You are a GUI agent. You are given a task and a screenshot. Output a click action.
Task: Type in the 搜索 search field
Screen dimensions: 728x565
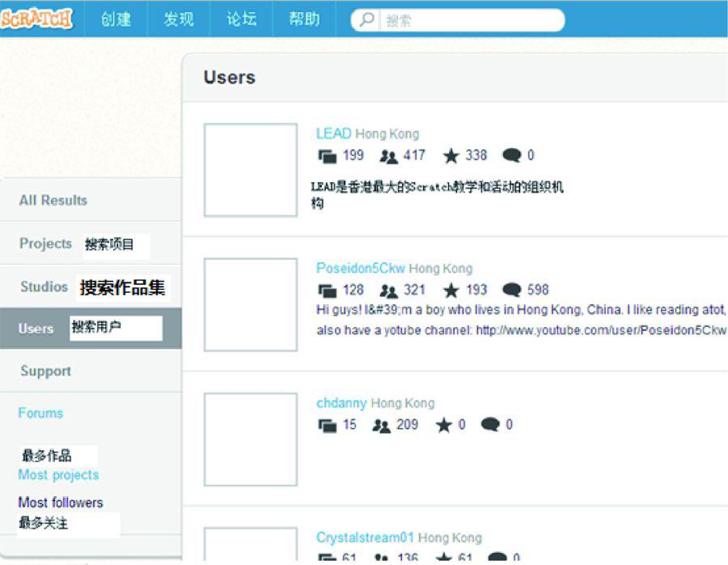pyautogui.click(x=469, y=20)
